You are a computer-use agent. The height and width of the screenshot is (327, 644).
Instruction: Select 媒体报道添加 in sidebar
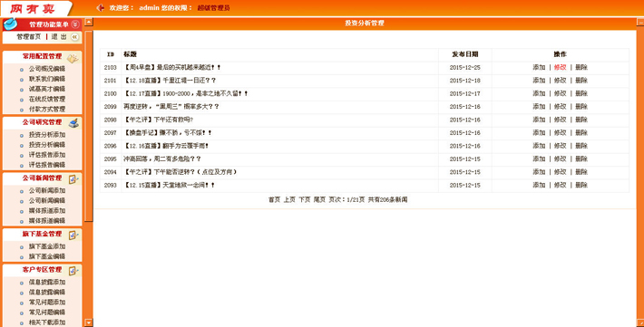pyautogui.click(x=47, y=210)
